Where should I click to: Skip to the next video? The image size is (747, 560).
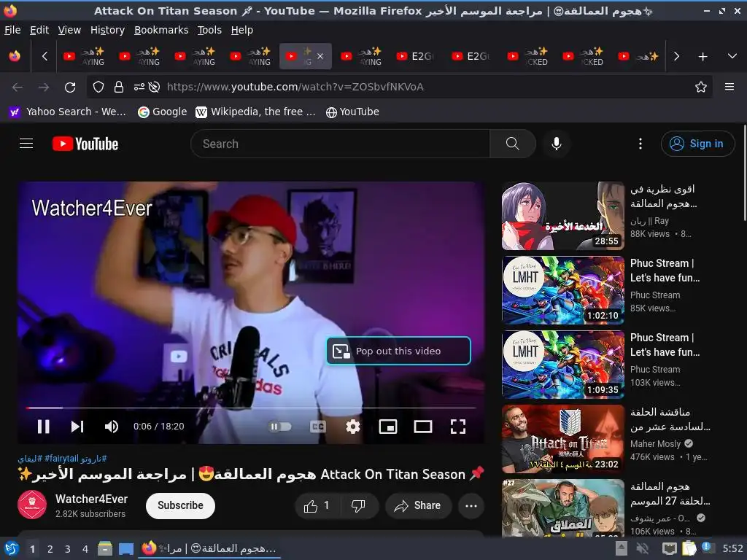77,426
